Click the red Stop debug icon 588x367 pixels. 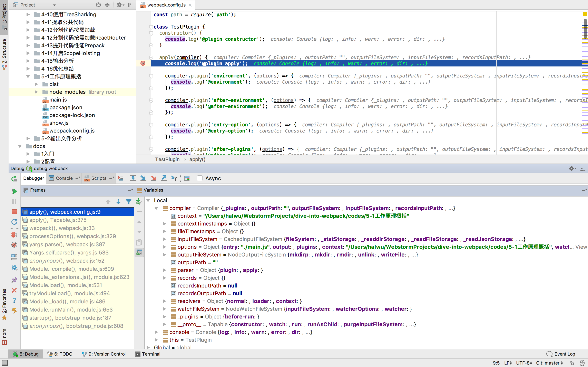pyautogui.click(x=14, y=212)
